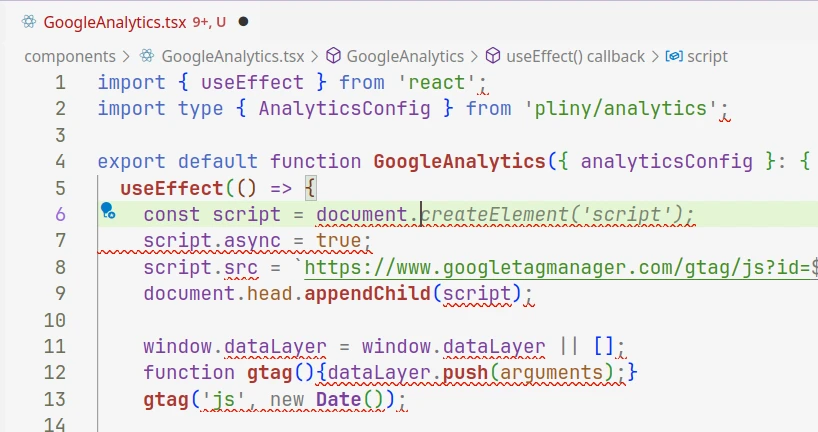
Task: Select line 1 via its line number
Action: [60, 82]
